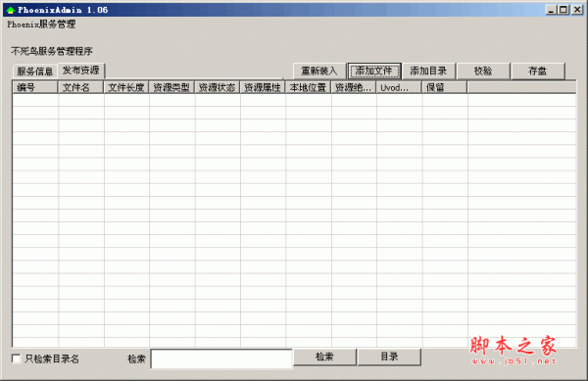Image resolution: width=588 pixels, height=381 pixels.
Task: Select the 发布资源 tab
Action: 80,71
